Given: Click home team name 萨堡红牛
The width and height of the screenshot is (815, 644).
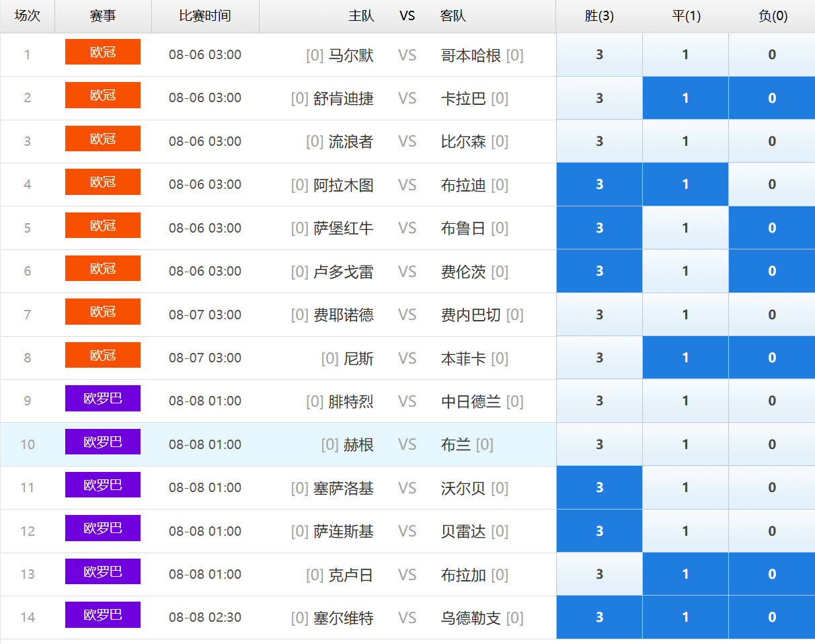Looking at the screenshot, I should tap(344, 229).
